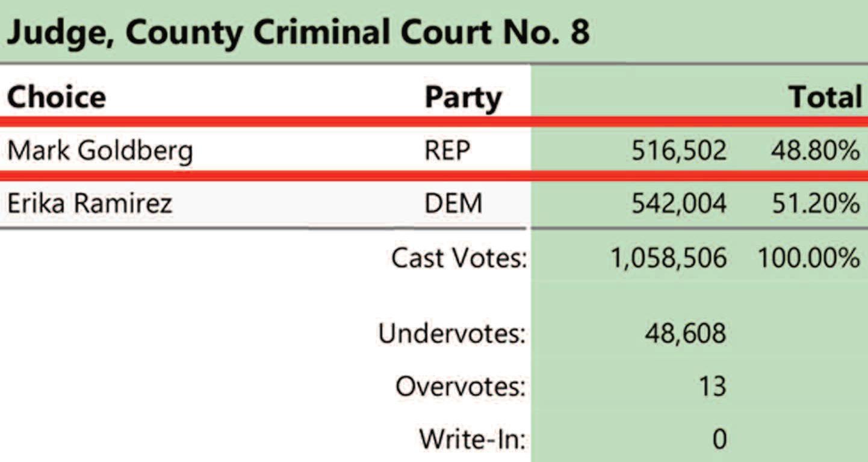868x462 pixels.
Task: Select the Choice column header
Action: pos(56,97)
